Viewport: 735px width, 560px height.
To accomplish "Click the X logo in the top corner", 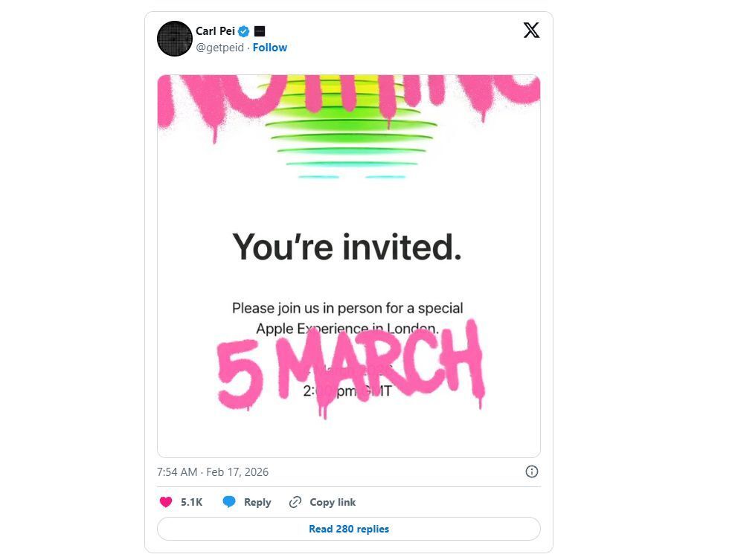I will (531, 30).
